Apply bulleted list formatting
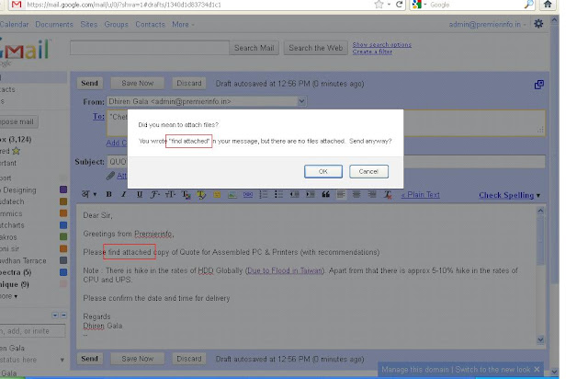 tap(278, 194)
